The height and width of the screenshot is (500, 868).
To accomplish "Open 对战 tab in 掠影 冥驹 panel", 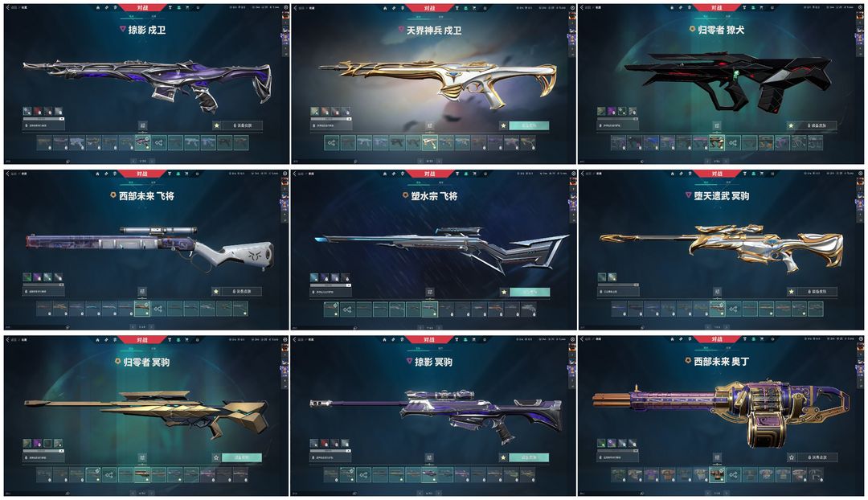I will [429, 339].
